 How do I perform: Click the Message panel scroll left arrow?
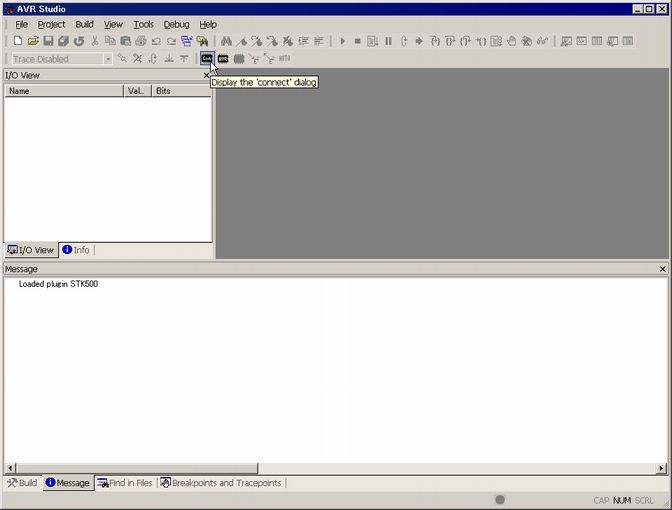pos(10,468)
